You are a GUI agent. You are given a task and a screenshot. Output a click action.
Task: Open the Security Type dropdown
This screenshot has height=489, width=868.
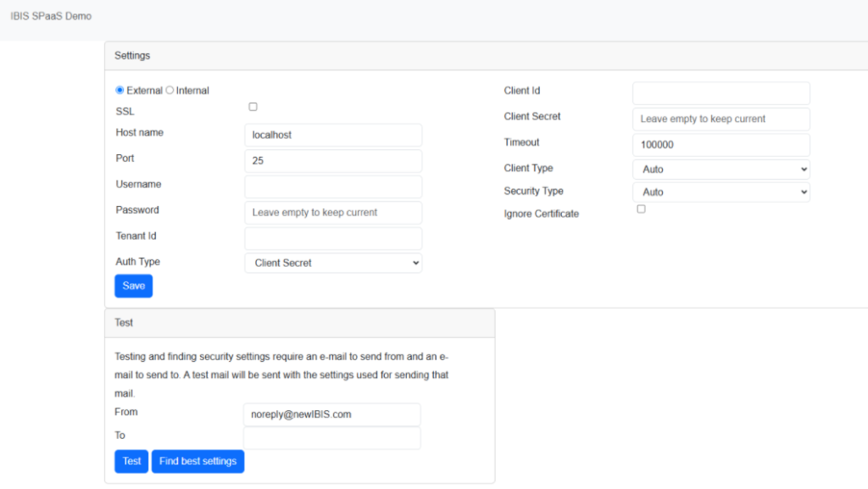pos(721,192)
